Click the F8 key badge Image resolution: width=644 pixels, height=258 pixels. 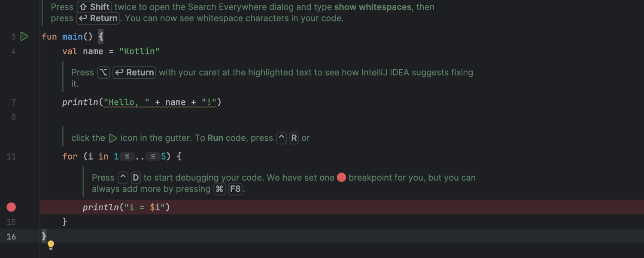tap(235, 189)
